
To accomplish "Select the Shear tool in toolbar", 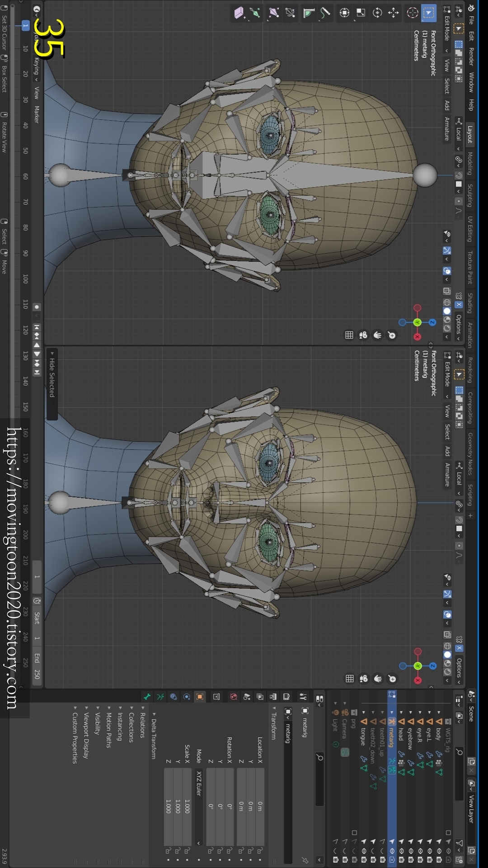I will pyautogui.click(x=239, y=13).
